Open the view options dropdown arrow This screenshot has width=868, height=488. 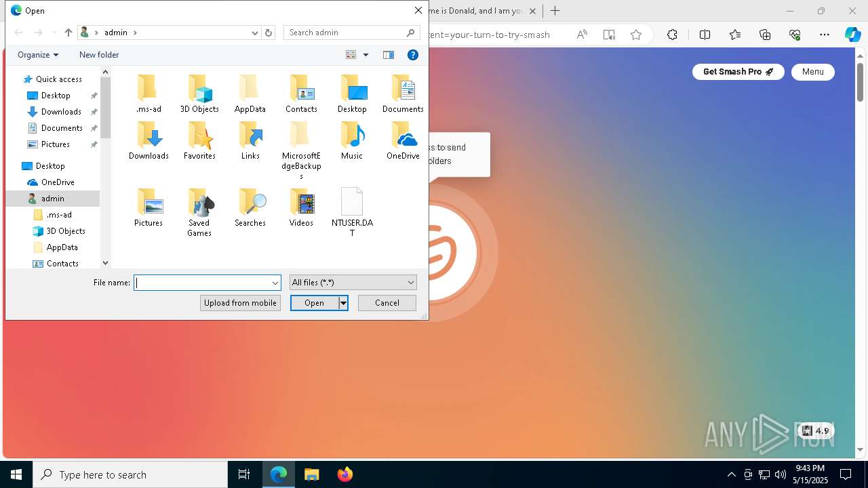tap(366, 55)
